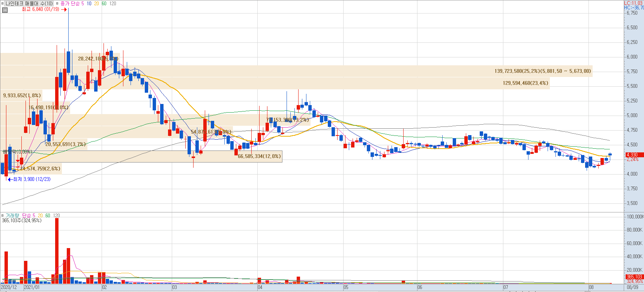Select price MA period 5 legend

point(83,3)
